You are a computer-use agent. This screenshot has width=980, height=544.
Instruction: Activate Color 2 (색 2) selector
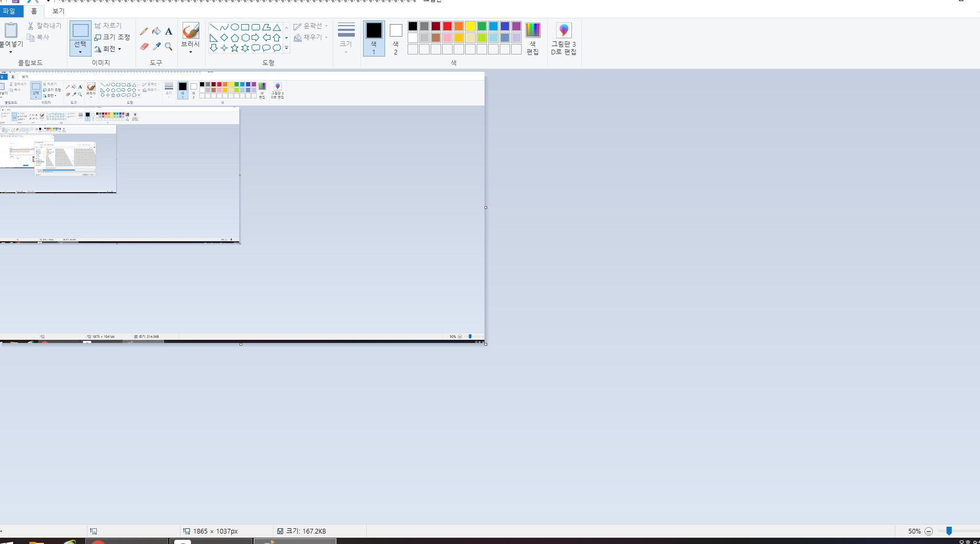tap(396, 38)
